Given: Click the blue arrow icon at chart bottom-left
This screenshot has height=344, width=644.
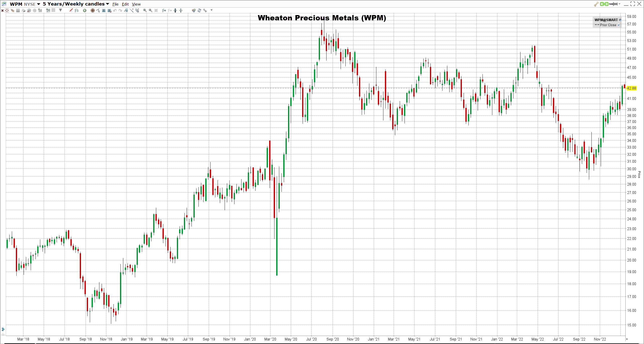Looking at the screenshot, I should click(3, 329).
